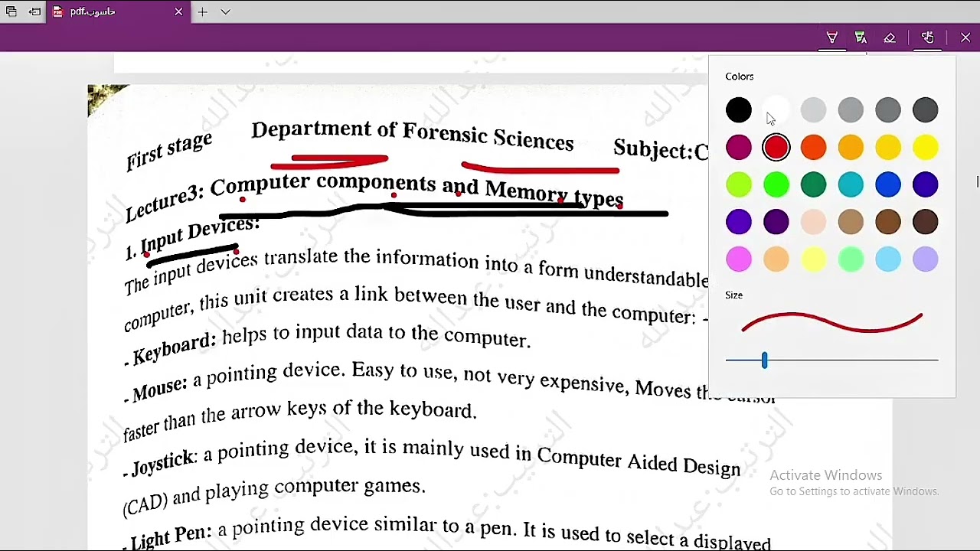
Task: Pick the dark green swatch
Action: pos(814,184)
